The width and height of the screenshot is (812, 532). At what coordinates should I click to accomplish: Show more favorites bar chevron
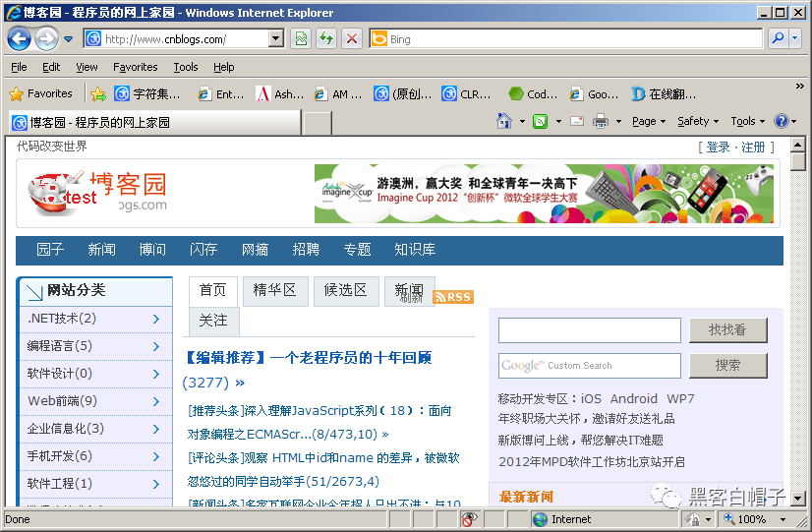[x=800, y=86]
